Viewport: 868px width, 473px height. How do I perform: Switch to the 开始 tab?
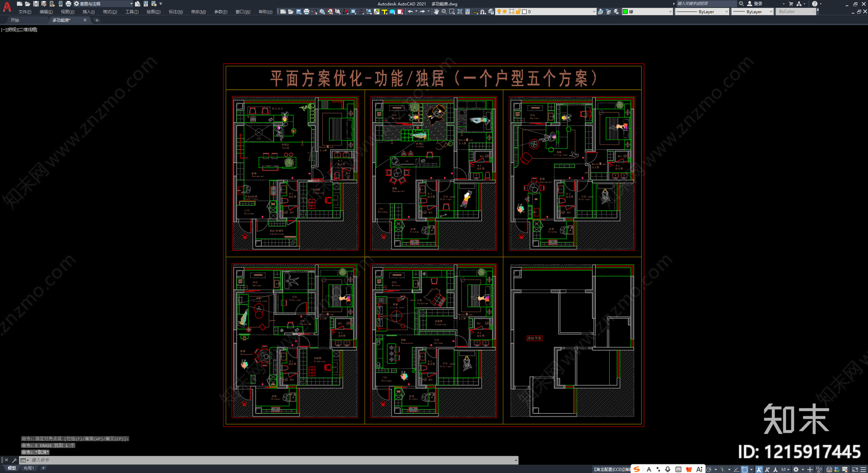click(15, 20)
